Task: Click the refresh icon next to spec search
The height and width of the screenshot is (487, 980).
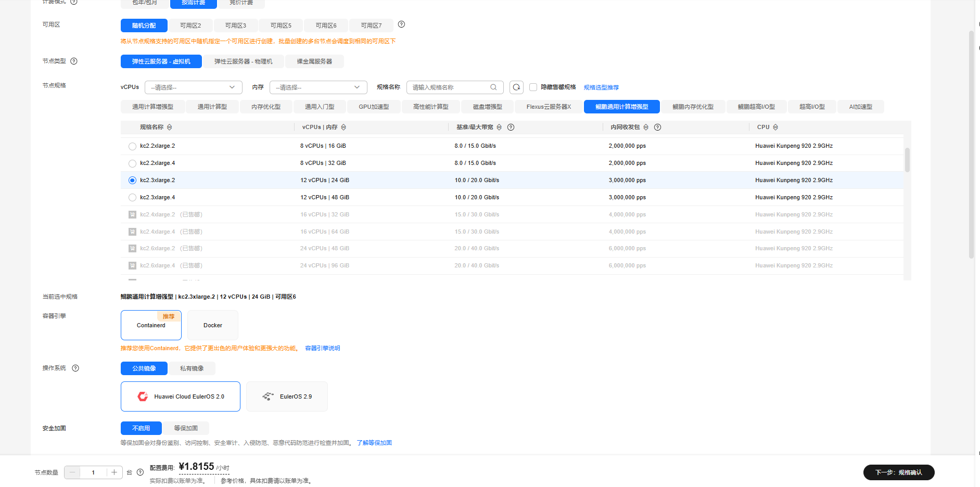Action: point(516,87)
